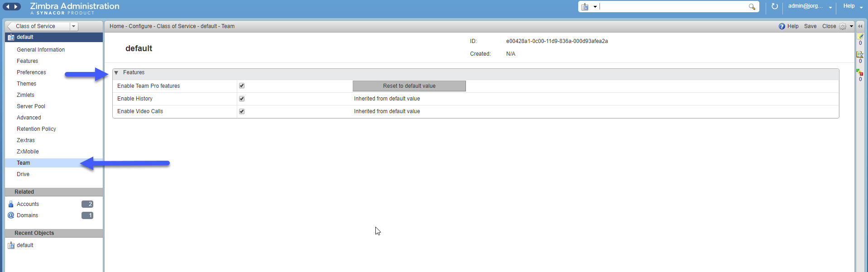Open the Class of Service navigation dropdown
The image size is (868, 272).
tap(74, 26)
